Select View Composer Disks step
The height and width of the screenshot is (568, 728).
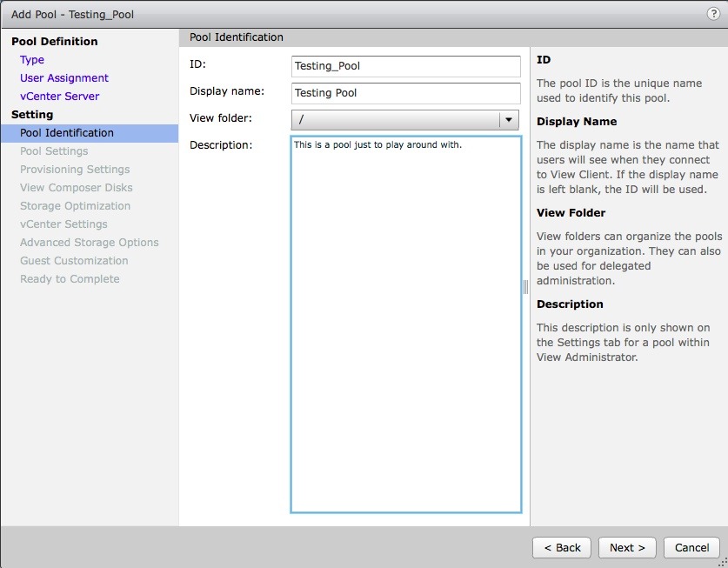coord(77,188)
